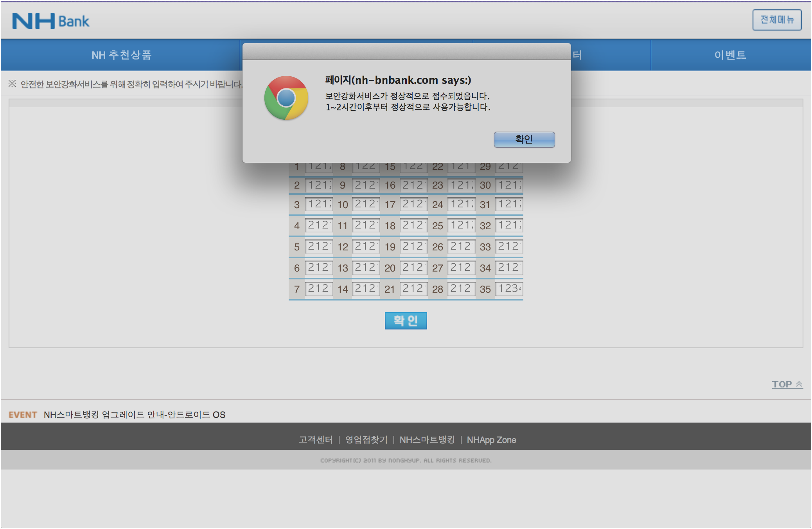Focus security card field number 9
812x529 pixels.
(x=366, y=185)
